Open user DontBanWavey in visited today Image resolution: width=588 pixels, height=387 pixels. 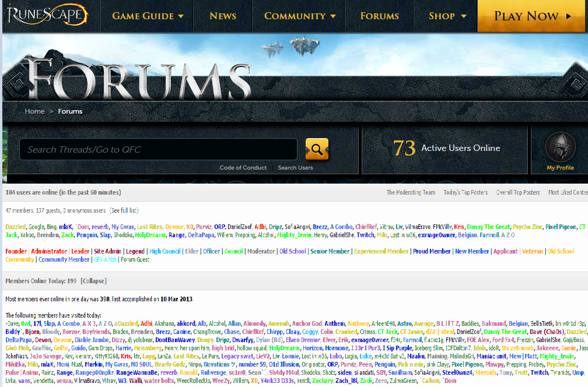click(175, 340)
